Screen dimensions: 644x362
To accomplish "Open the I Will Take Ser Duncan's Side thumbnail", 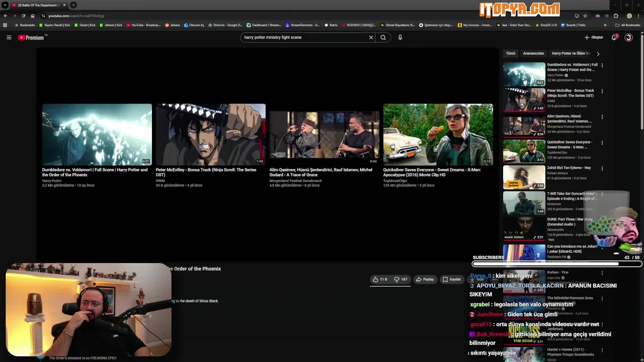I will coord(524,203).
